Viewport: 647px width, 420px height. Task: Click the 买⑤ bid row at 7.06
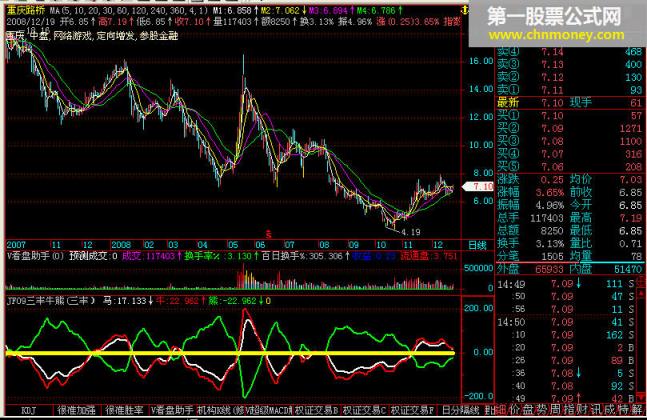tap(569, 167)
